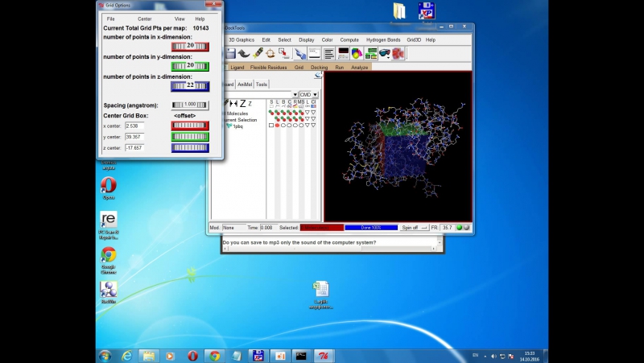Toggle the S select checkbox for 1pbq

tap(271, 126)
